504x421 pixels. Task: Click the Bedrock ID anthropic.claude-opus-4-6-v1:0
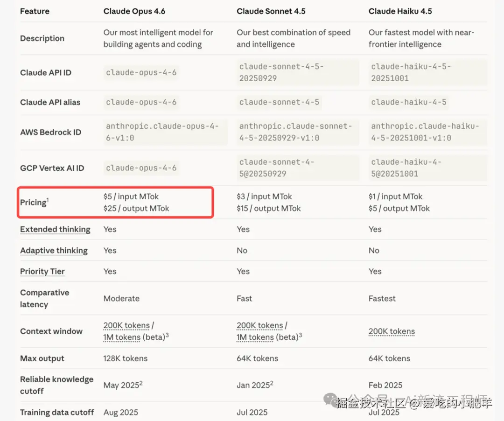coord(165,132)
